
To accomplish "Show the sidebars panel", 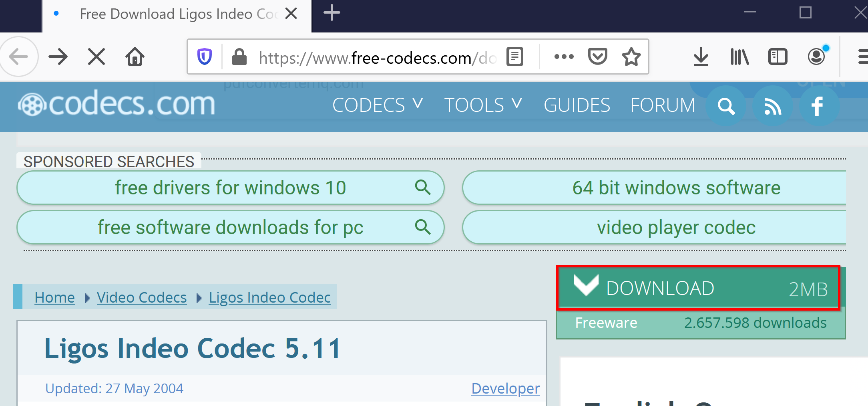I will click(778, 57).
